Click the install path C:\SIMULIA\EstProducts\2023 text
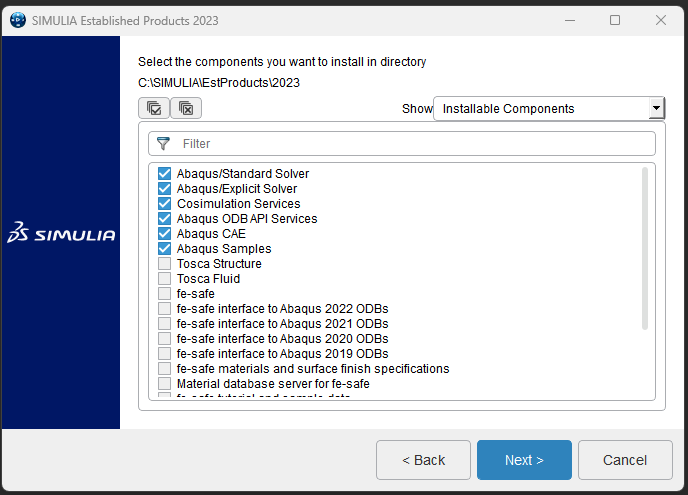Screen dimensions: 688x495 219,82
